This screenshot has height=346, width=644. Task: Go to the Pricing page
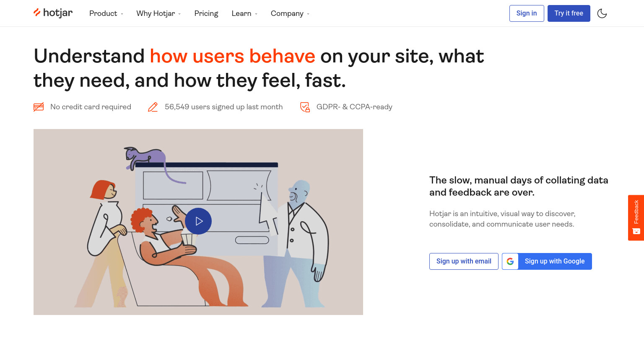(x=206, y=13)
